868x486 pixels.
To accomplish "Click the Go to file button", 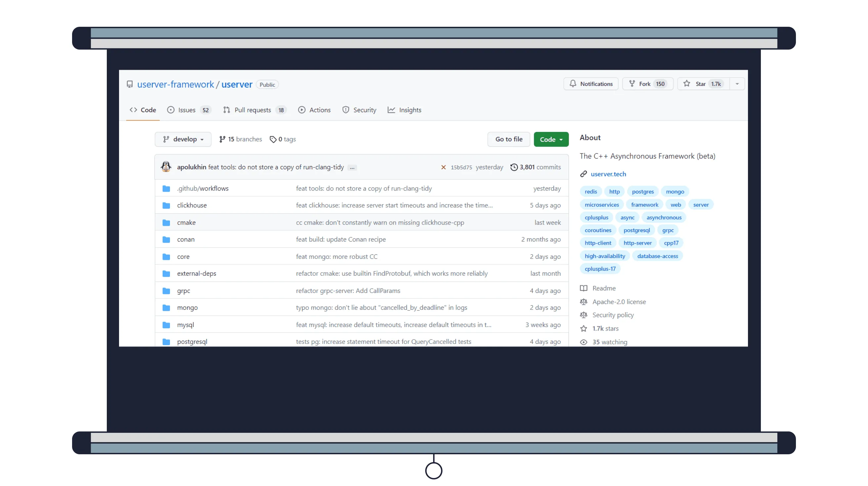I will (509, 139).
